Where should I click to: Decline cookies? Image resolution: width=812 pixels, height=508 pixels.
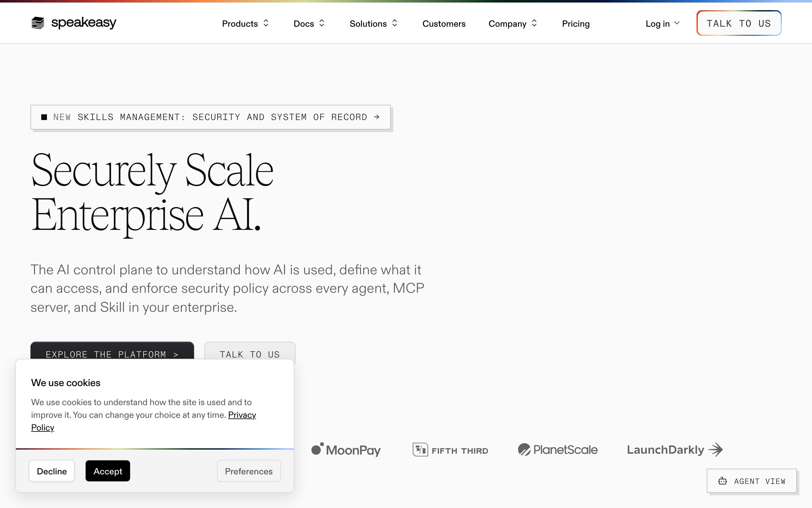click(52, 471)
